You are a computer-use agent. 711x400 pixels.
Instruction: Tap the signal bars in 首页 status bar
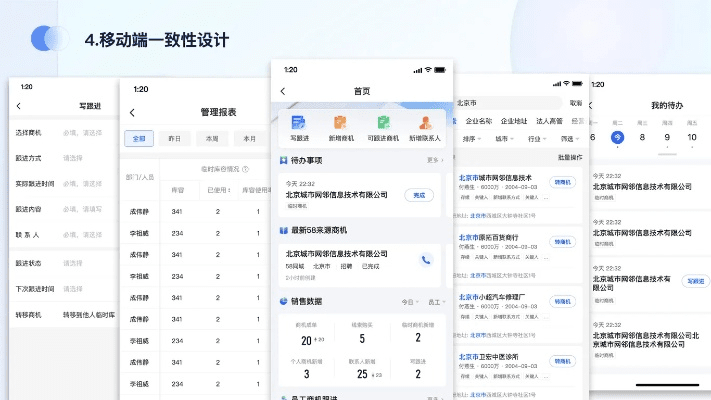point(418,70)
